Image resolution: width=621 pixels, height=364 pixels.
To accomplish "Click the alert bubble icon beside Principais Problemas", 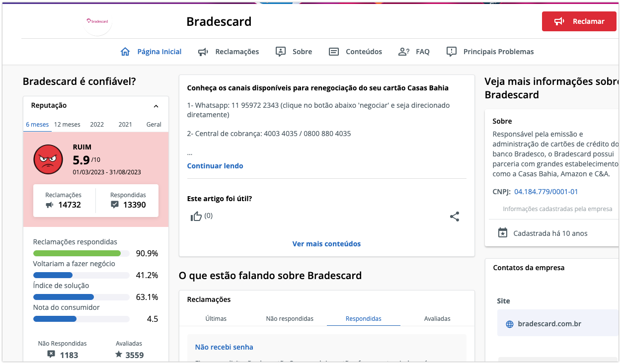I will [452, 52].
